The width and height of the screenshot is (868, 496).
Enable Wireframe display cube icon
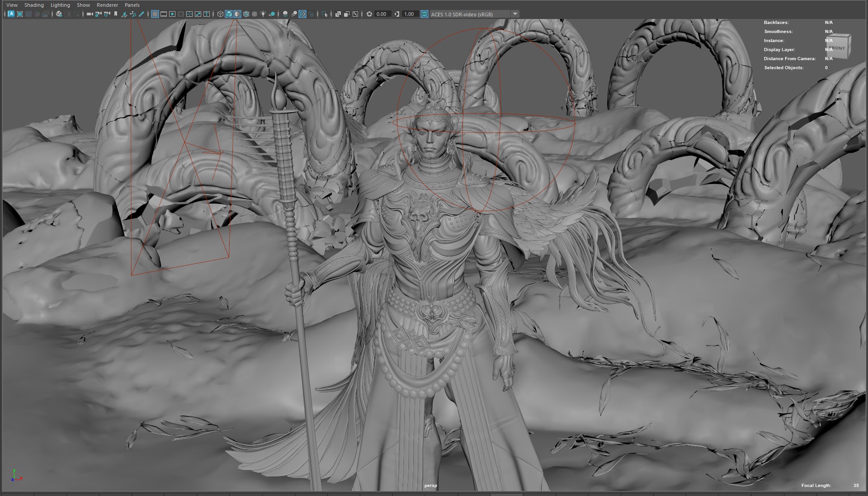pos(220,14)
